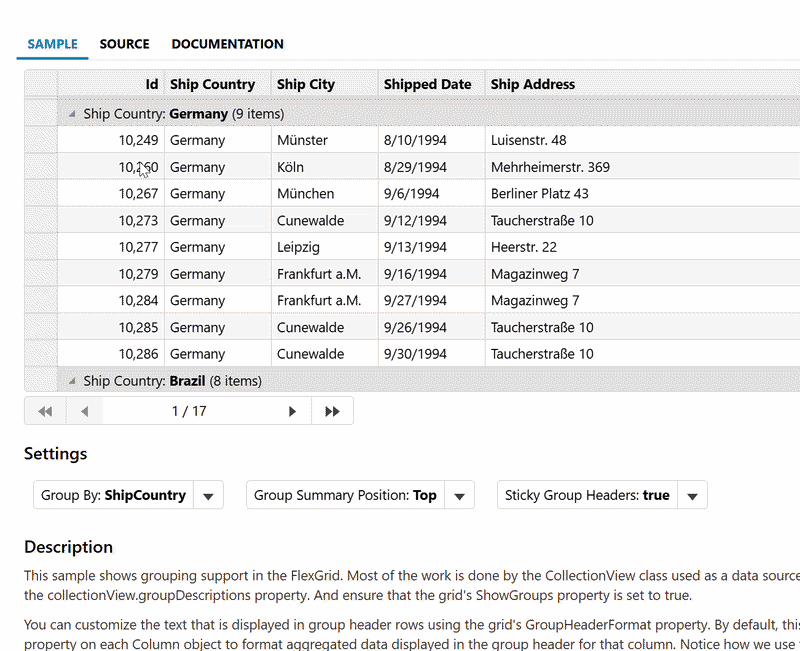Select cell with Id 10,285
The height and width of the screenshot is (651, 800).
(111, 327)
